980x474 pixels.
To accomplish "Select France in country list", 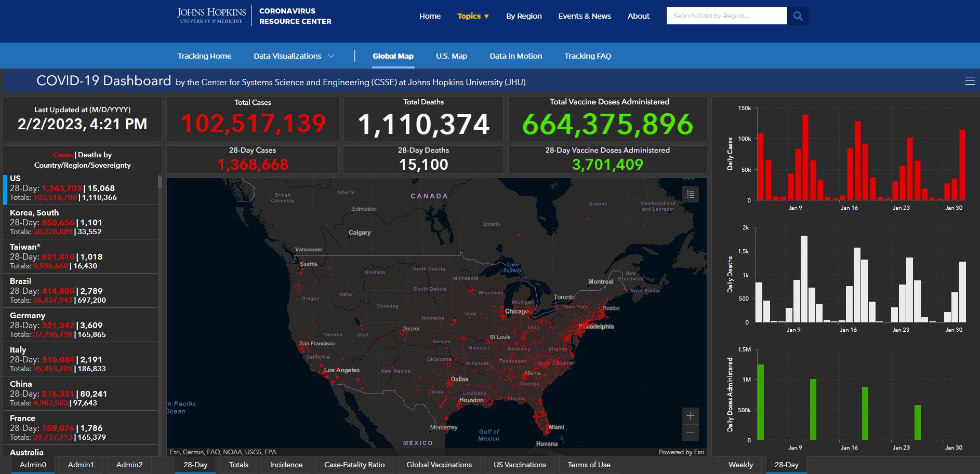I will [81, 428].
